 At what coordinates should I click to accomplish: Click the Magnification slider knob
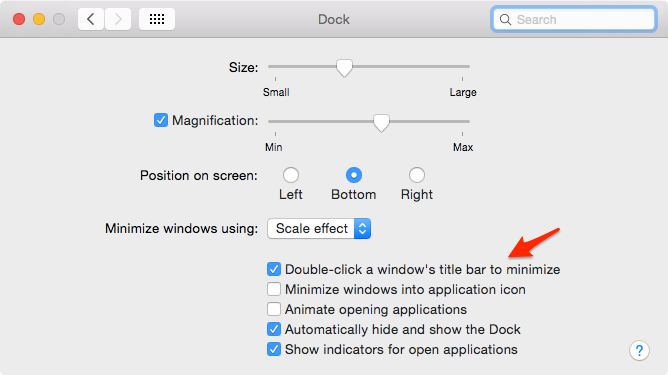381,123
